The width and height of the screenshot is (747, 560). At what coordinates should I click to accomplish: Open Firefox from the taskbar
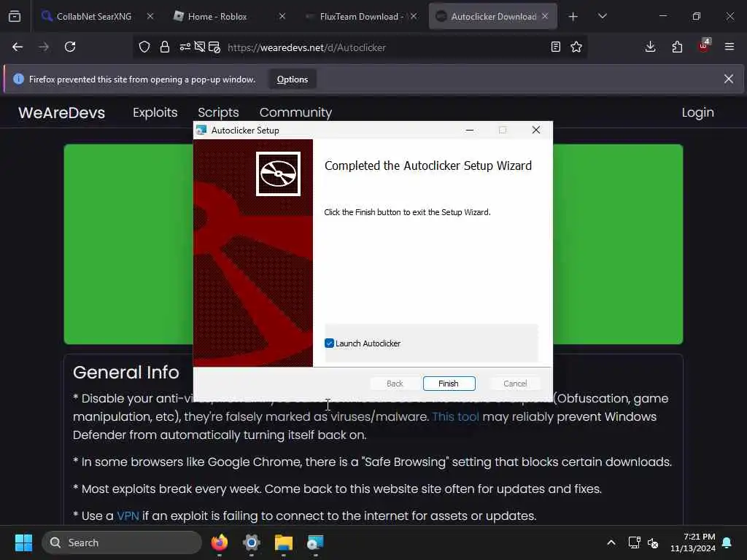pyautogui.click(x=220, y=542)
